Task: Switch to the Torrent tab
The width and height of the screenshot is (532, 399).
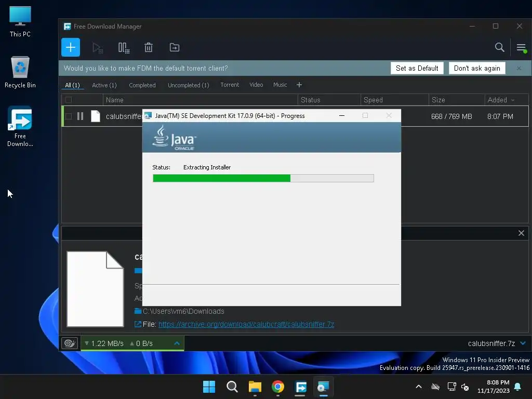Action: (230, 85)
